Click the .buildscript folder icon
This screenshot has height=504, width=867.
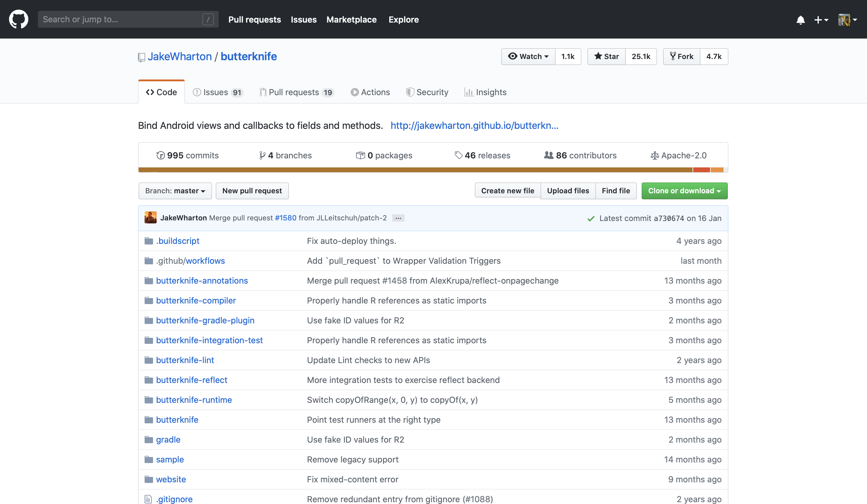point(149,241)
